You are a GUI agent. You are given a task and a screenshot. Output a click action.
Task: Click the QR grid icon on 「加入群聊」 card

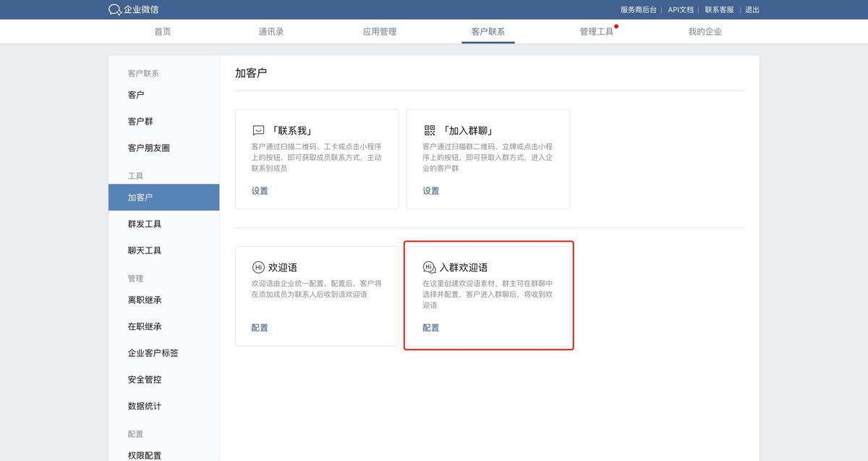tap(428, 130)
